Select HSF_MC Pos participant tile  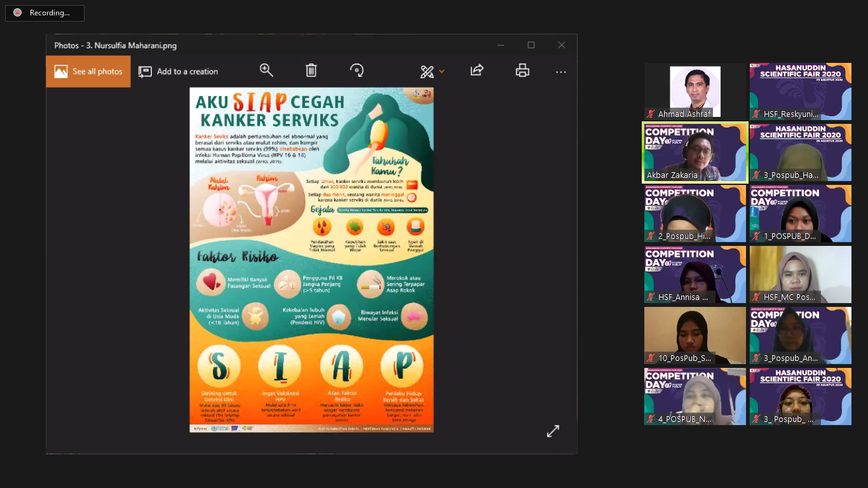pyautogui.click(x=801, y=274)
